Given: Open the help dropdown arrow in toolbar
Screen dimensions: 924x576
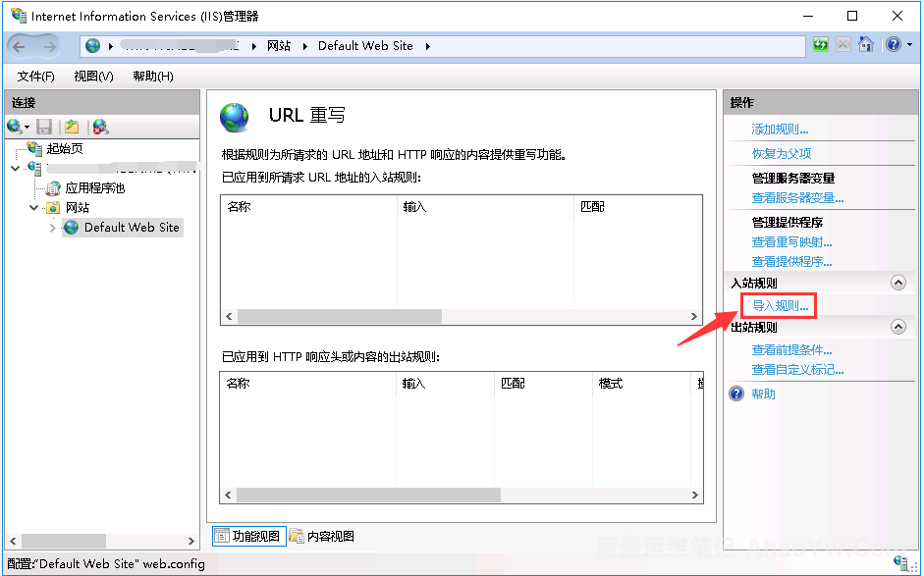Looking at the screenshot, I should tap(907, 46).
